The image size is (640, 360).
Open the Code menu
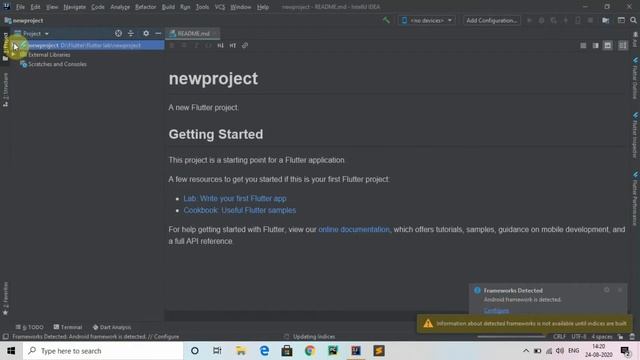[x=98, y=7]
